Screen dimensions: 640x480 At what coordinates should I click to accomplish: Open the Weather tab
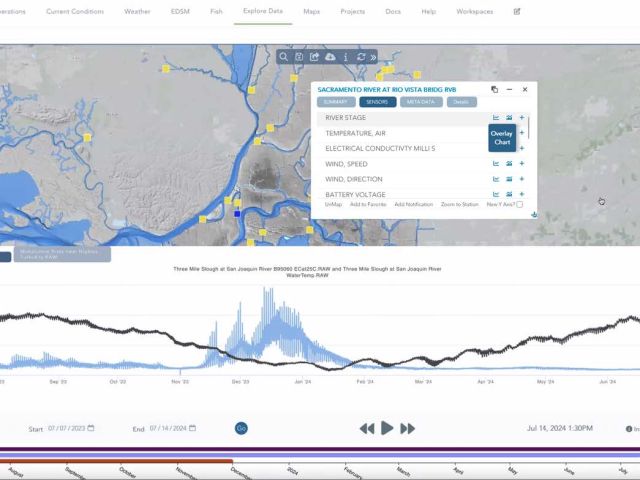coord(138,12)
